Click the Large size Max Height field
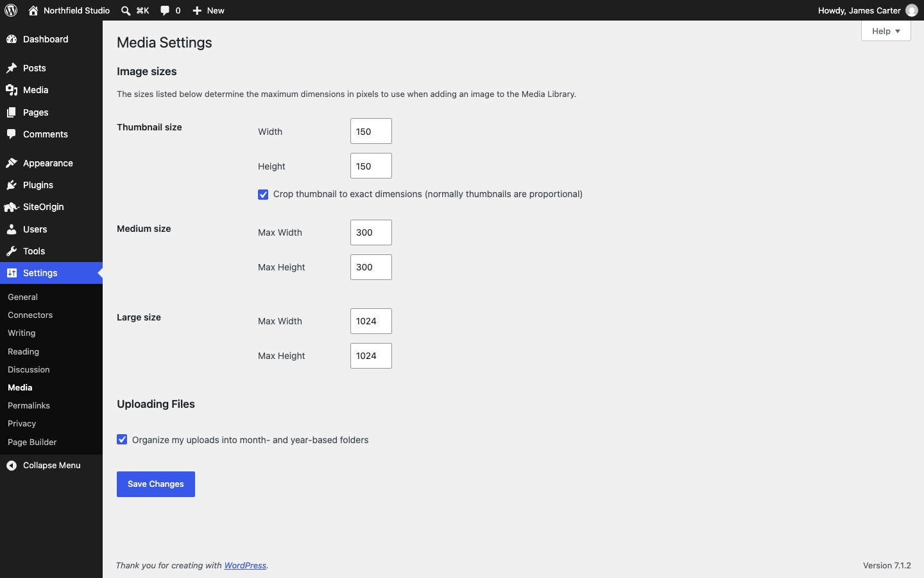Viewport: 924px width, 578px height. click(371, 356)
